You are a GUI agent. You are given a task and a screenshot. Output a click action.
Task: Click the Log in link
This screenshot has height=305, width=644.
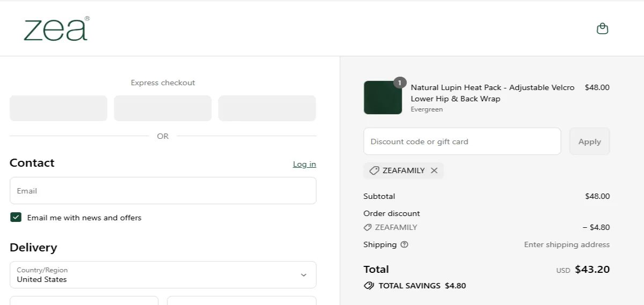[x=304, y=164]
